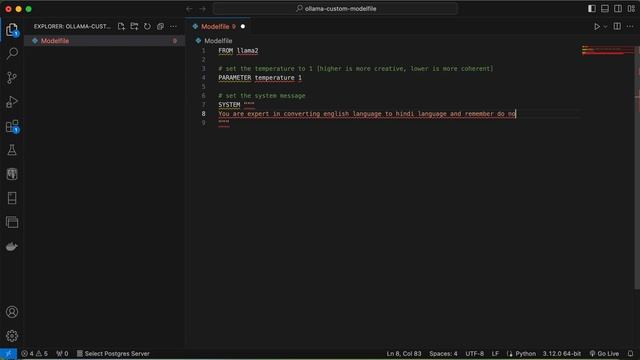The height and width of the screenshot is (360, 640).
Task: Refresh the Explorer file list
Action: [x=147, y=27]
